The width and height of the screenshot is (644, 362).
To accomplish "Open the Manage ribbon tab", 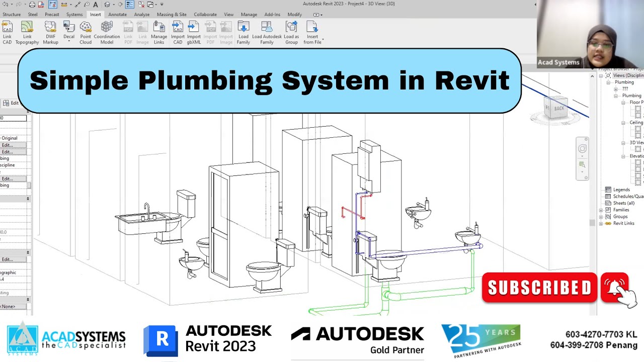I will click(x=249, y=15).
